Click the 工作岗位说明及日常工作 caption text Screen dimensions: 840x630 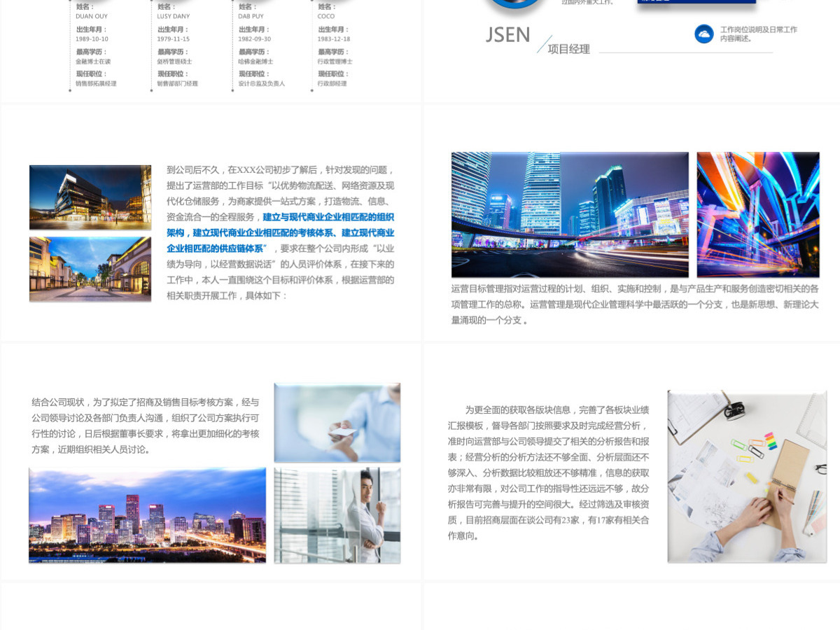758,29
